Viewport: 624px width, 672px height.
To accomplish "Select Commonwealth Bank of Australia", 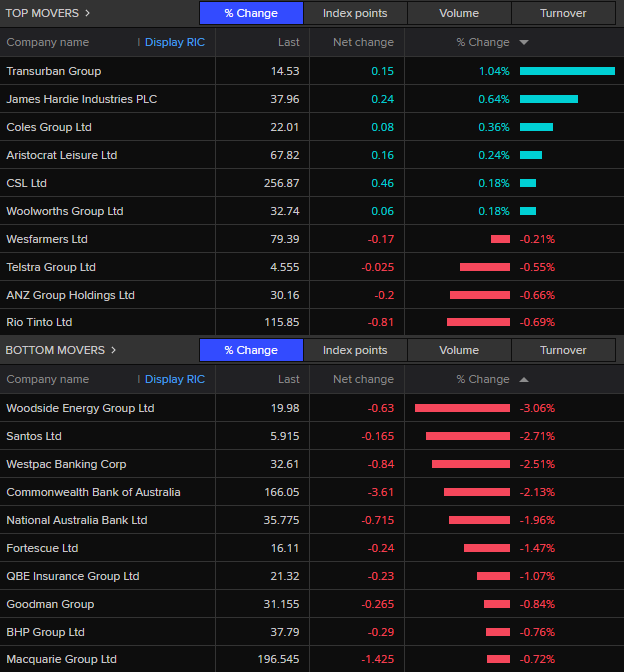I will tap(93, 492).
